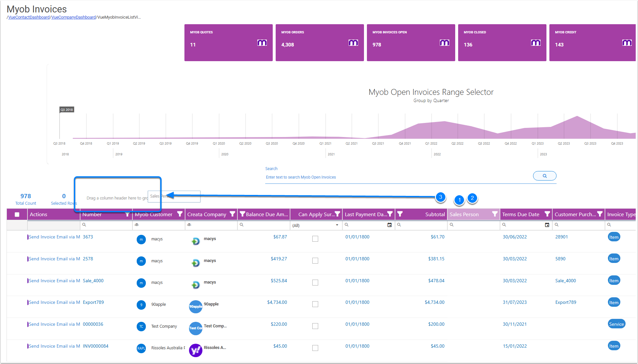The width and height of the screenshot is (638, 364).
Task: Open Balance Due filter operator menu
Action: point(242,225)
